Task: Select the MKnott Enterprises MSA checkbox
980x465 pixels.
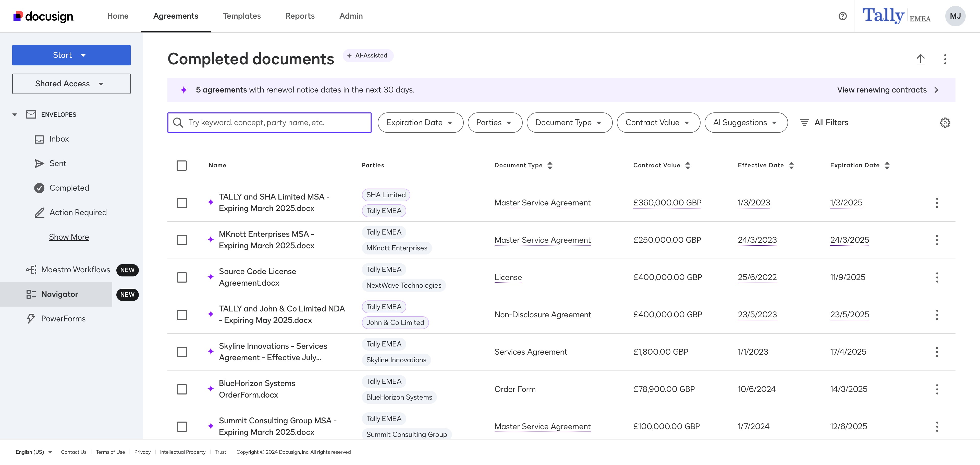Action: tap(182, 240)
